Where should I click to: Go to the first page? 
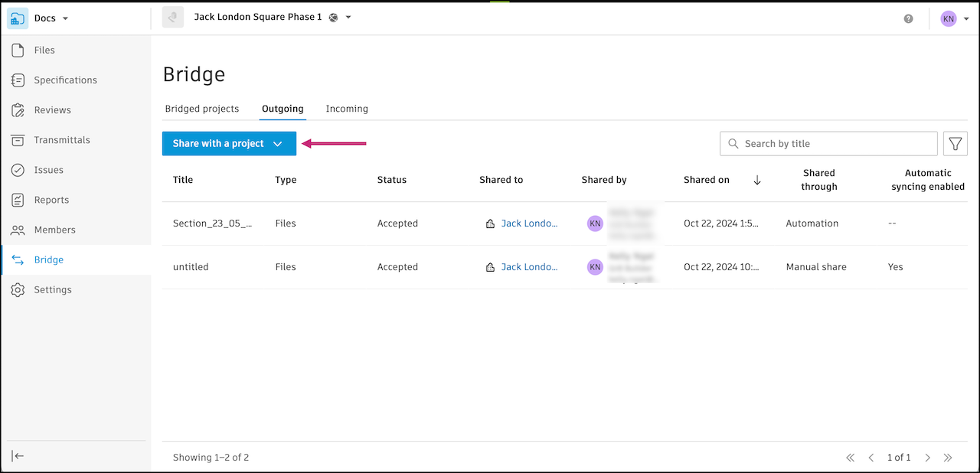pos(850,458)
